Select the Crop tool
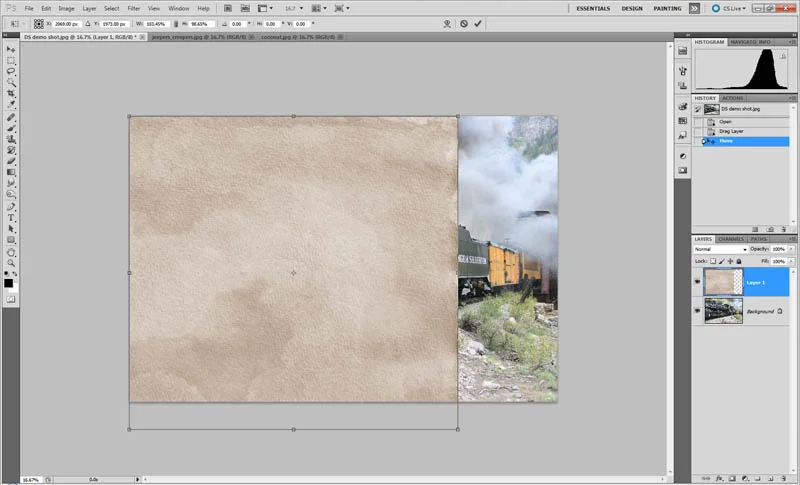This screenshot has width=800, height=485. tap(11, 94)
